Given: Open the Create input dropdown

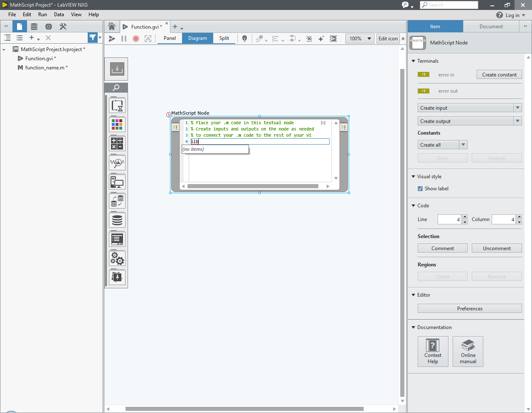Looking at the screenshot, I should [x=470, y=108].
